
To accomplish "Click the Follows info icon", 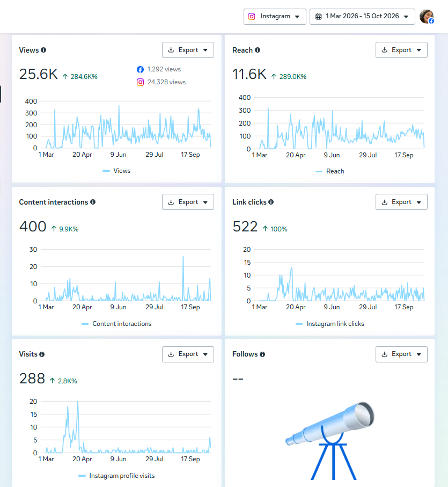I will [262, 354].
